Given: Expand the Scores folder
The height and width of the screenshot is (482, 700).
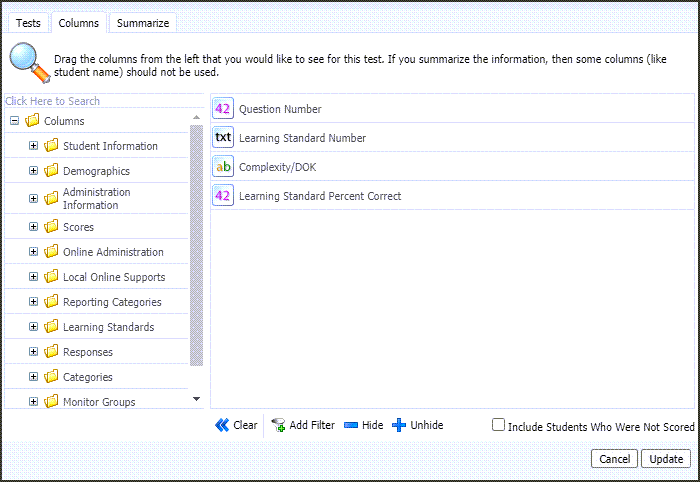Looking at the screenshot, I should 33,227.
